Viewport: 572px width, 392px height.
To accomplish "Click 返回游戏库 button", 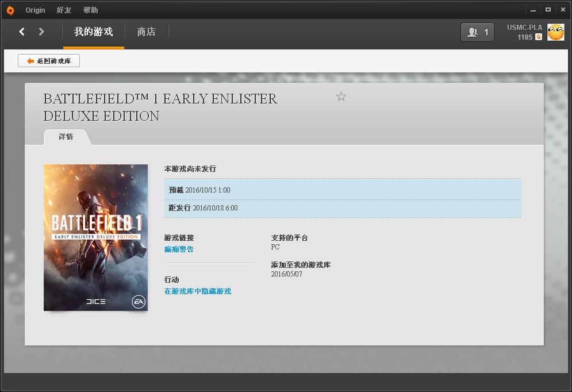I will pyautogui.click(x=49, y=61).
